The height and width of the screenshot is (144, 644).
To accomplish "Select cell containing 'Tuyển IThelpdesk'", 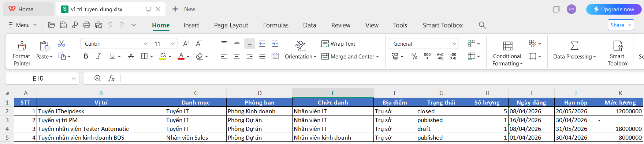I will click(x=101, y=111).
